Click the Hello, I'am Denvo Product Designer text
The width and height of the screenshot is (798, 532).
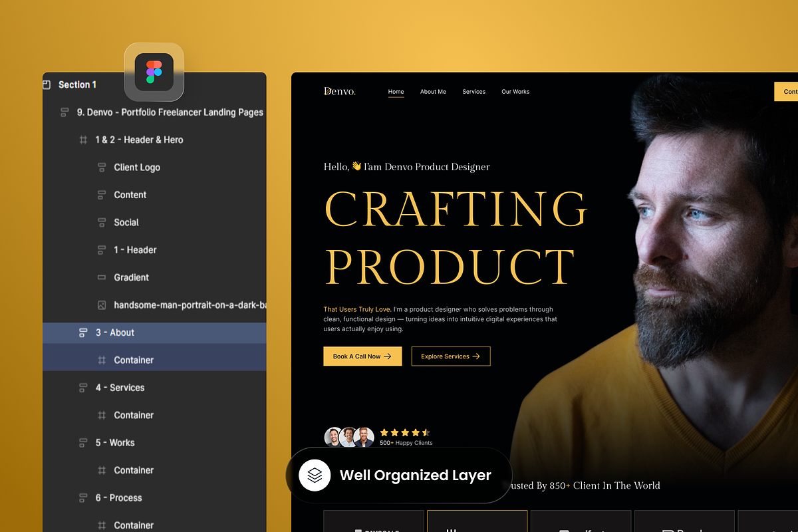coord(407,167)
